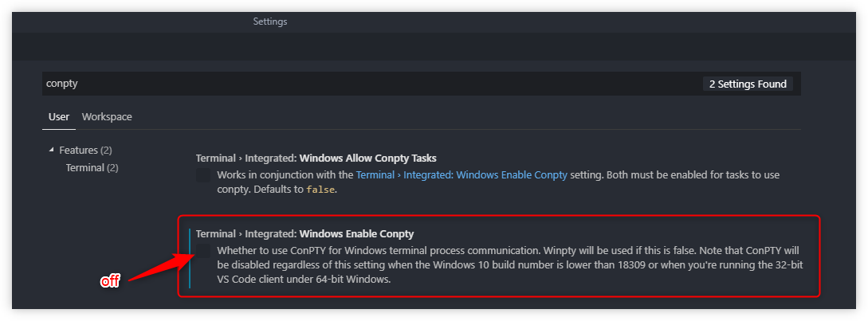Image resolution: width=868 pixels, height=321 pixels.
Task: Click the Settings editor tab title
Action: tap(270, 22)
